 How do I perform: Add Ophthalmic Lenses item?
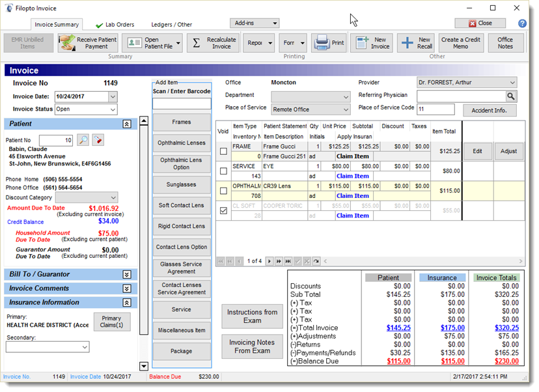182,143
